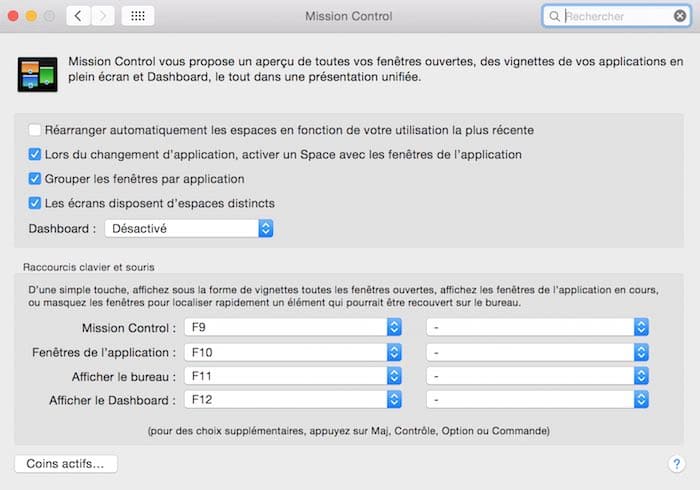
Task: Click the forward chevron navigation button
Action: point(103,16)
